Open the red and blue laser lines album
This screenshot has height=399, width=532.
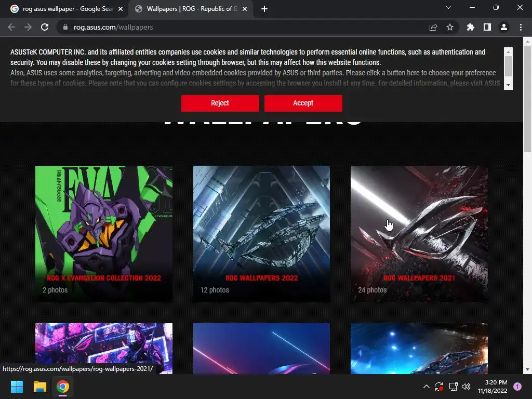pyautogui.click(x=261, y=349)
